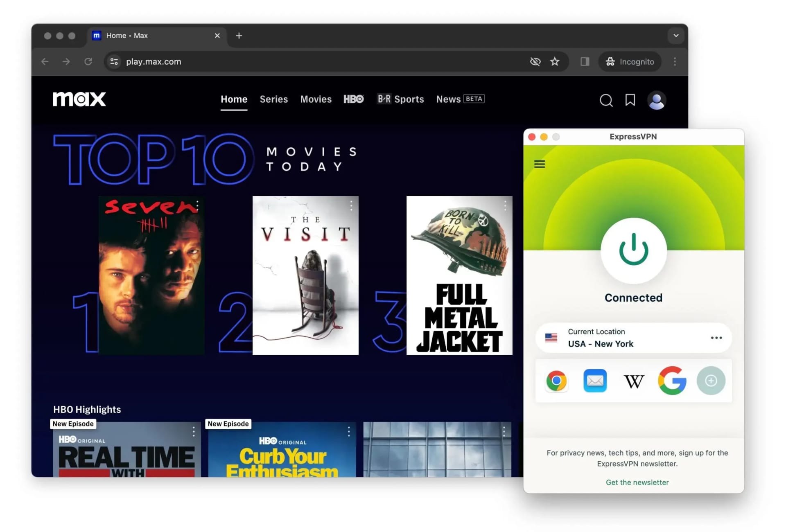This screenshot has width=786, height=532.
Task: Click the News BETA menu item
Action: coord(460,99)
